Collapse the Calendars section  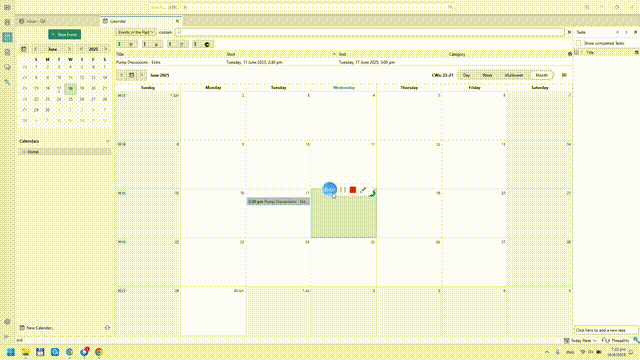point(108,141)
